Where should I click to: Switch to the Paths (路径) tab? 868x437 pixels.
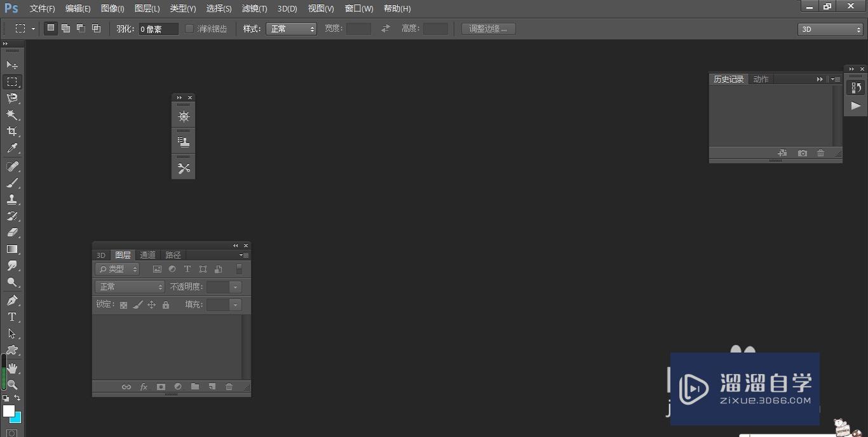point(173,255)
